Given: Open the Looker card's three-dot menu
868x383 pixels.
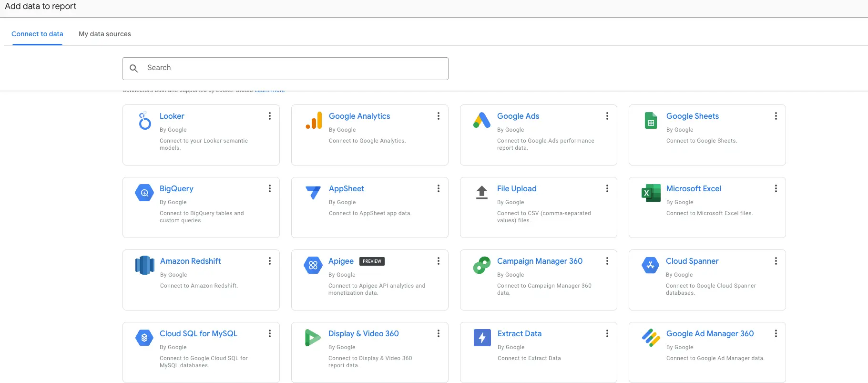Looking at the screenshot, I should pos(270,116).
